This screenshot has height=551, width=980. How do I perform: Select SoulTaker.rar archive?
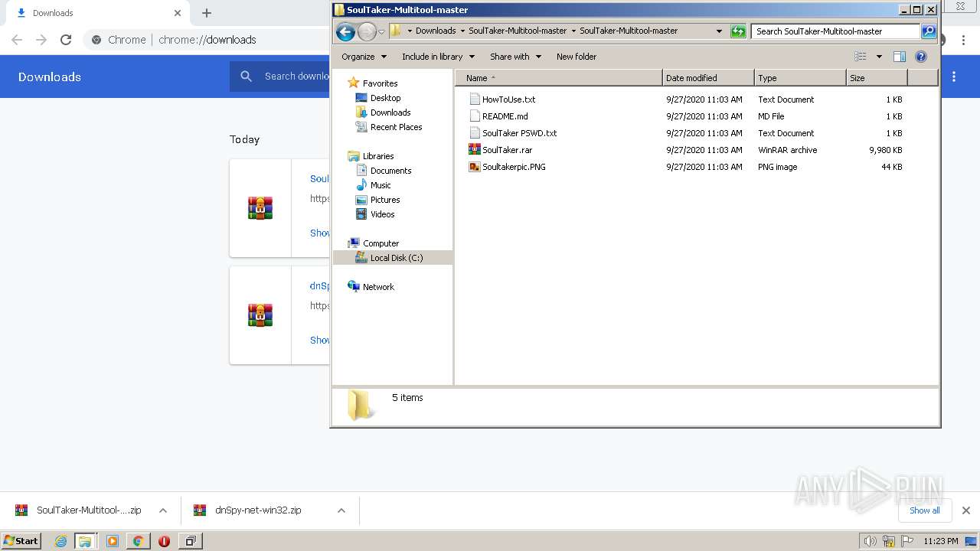(x=507, y=150)
